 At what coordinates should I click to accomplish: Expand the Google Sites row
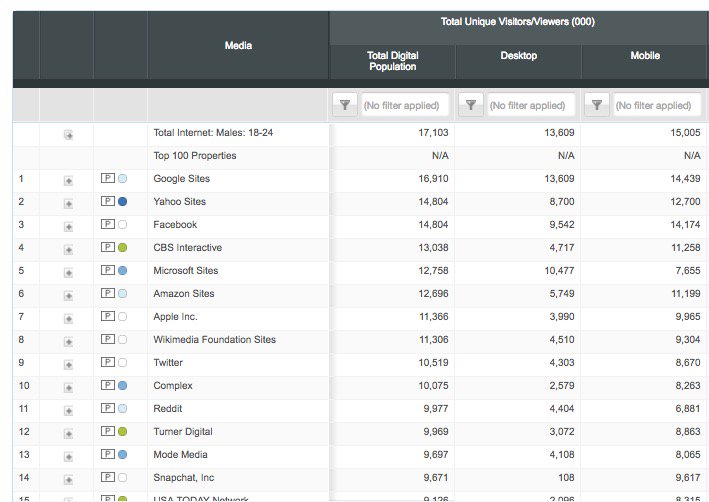68,181
